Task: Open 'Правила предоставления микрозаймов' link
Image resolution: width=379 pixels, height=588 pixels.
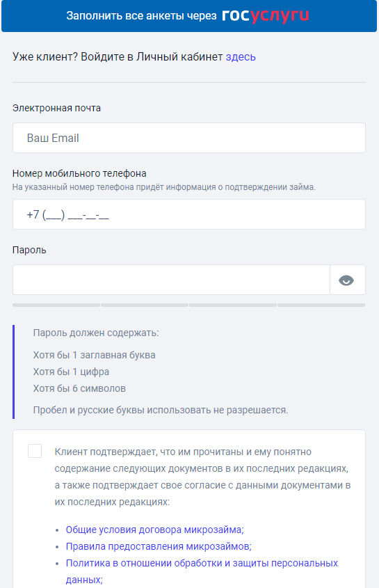Action: [159, 546]
